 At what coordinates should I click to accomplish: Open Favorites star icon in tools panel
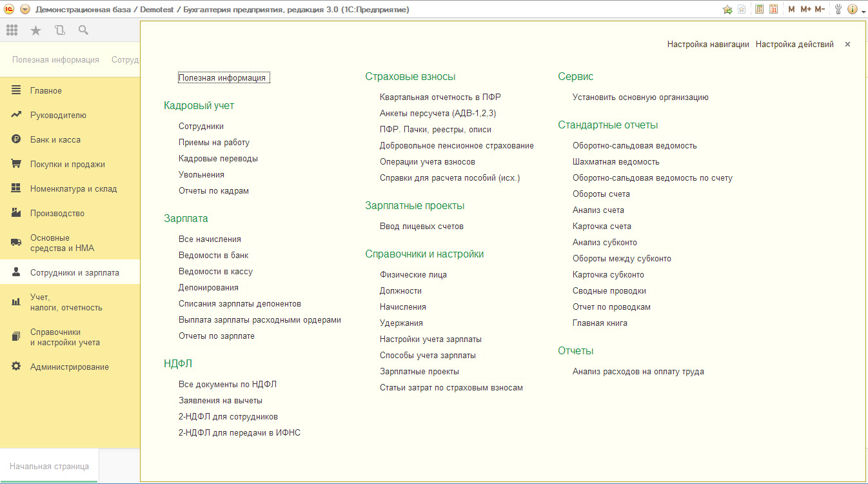click(35, 30)
